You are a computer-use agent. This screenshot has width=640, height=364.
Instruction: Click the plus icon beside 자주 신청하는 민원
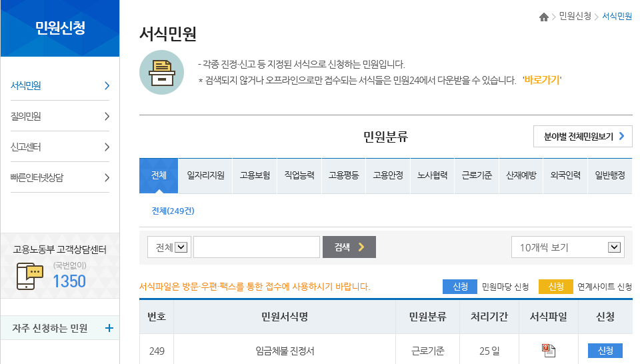tap(109, 328)
